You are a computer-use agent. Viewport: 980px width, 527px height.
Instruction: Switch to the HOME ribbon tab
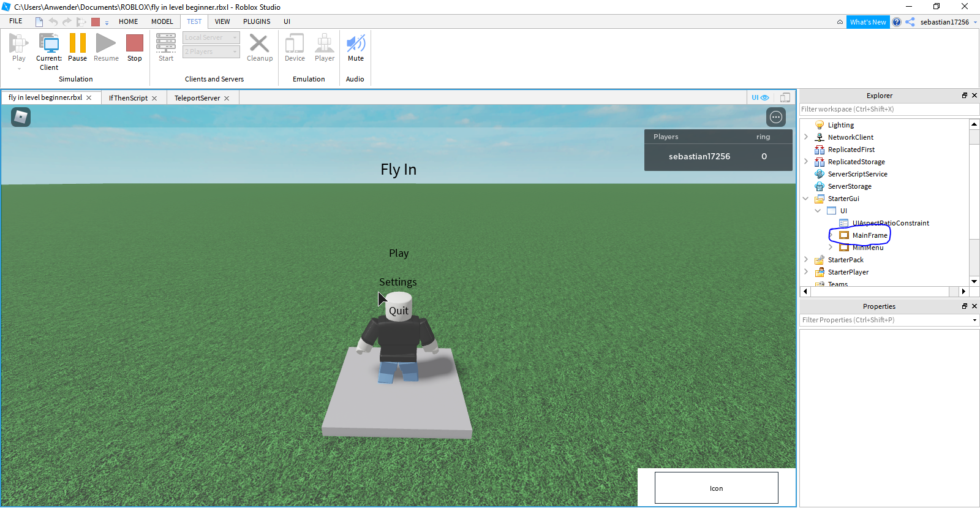click(129, 21)
